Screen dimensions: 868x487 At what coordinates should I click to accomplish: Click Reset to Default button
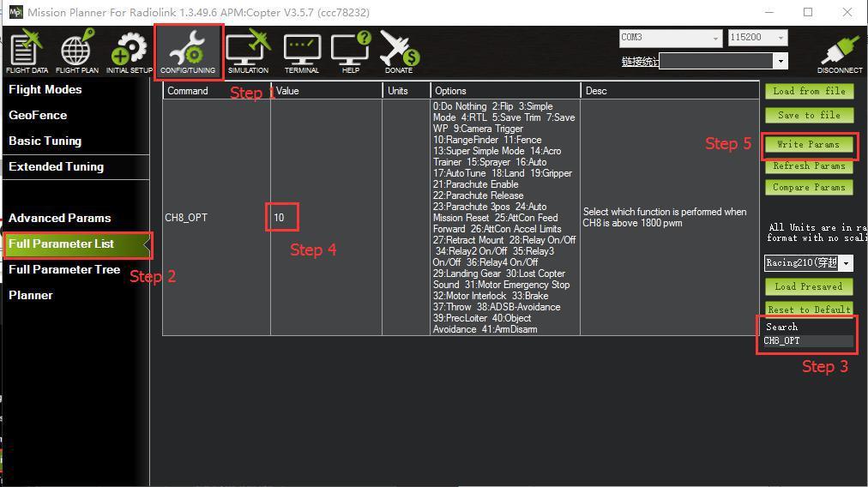coord(809,309)
